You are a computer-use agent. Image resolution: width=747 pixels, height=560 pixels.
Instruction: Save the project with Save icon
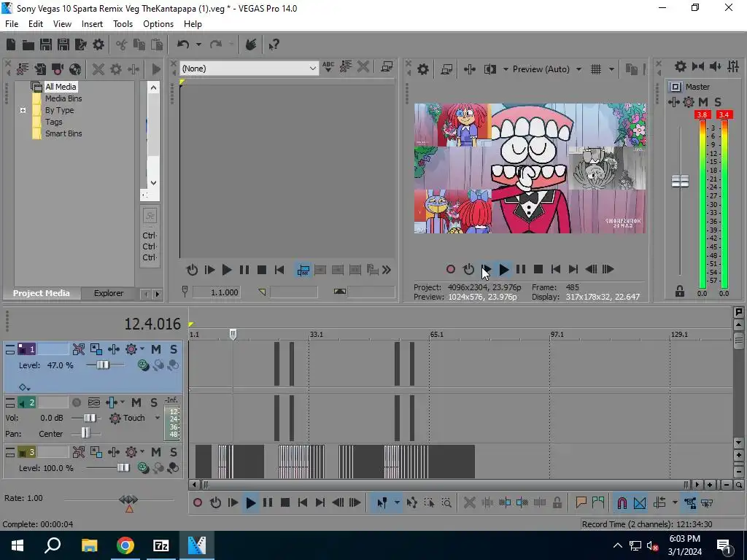pyautogui.click(x=46, y=44)
